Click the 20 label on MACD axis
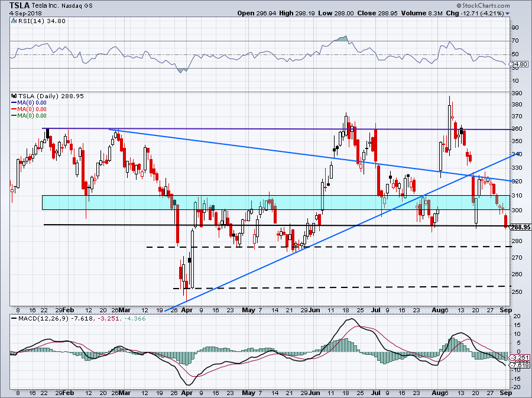532x398 pixels. pos(517,316)
